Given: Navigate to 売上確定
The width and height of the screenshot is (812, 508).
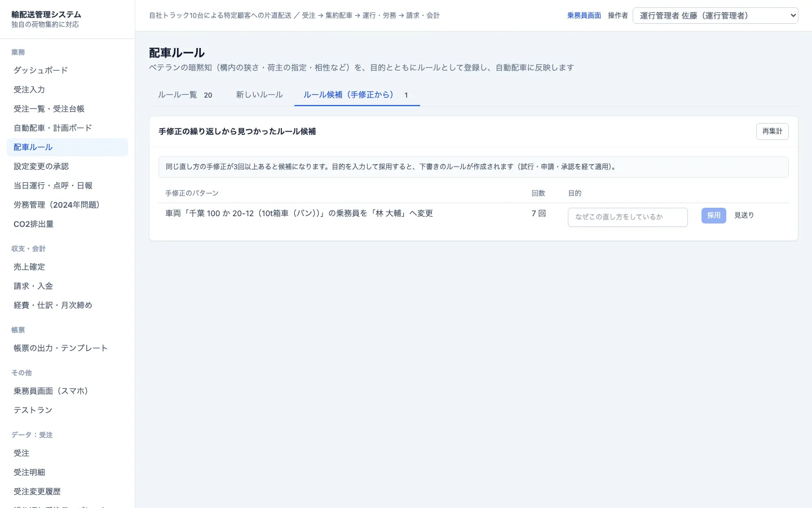Looking at the screenshot, I should click(67, 267).
